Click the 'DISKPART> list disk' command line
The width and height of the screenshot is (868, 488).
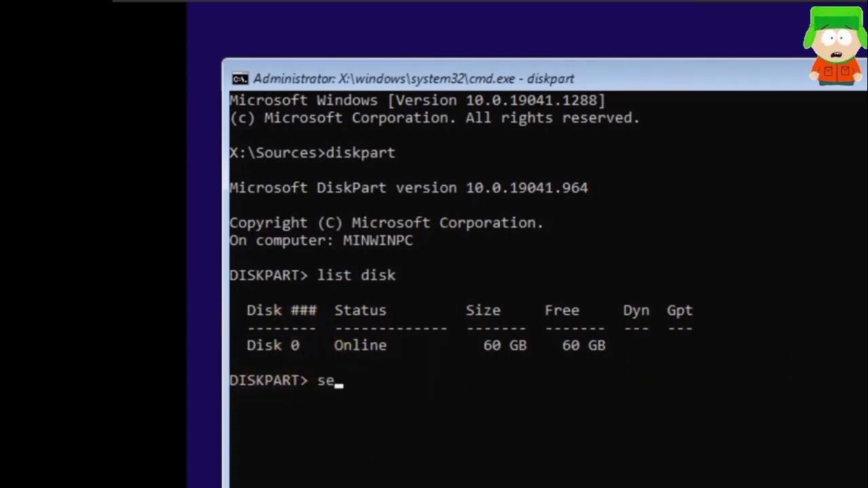point(312,275)
